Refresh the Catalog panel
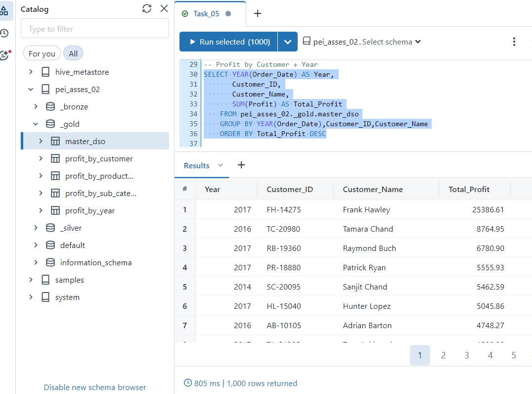The width and height of the screenshot is (532, 394). [x=146, y=8]
